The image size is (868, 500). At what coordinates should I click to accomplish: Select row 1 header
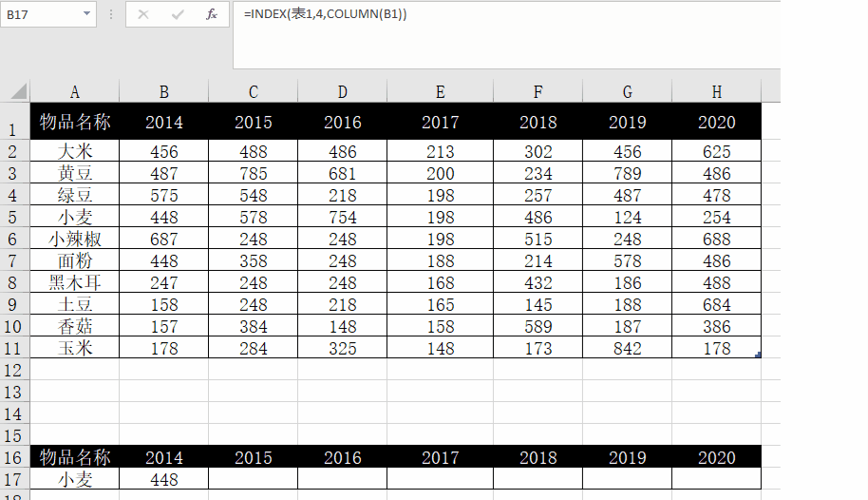15,121
